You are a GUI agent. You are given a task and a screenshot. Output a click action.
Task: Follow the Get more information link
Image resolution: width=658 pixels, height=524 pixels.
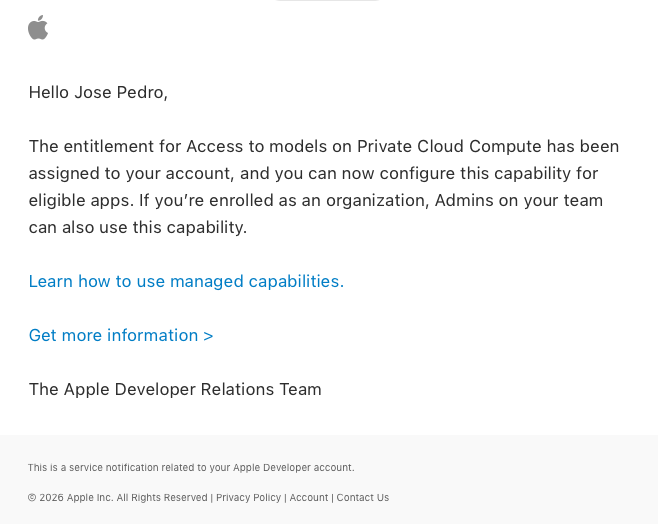pyautogui.click(x=121, y=335)
